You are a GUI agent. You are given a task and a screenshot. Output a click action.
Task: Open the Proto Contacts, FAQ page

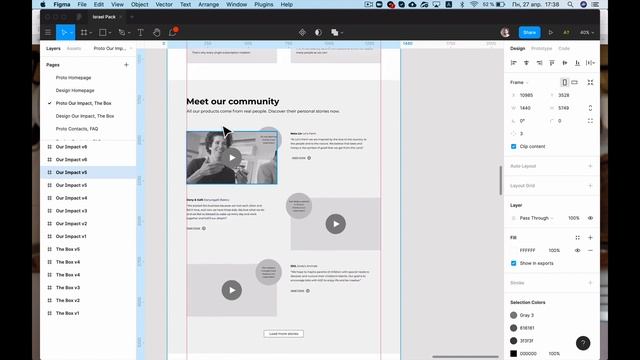point(77,129)
